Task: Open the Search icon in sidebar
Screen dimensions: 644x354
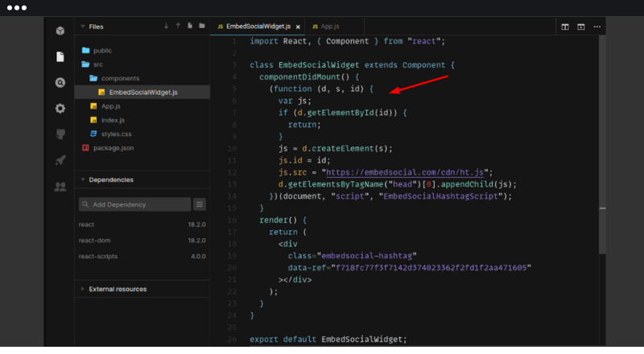Action: coord(60,83)
